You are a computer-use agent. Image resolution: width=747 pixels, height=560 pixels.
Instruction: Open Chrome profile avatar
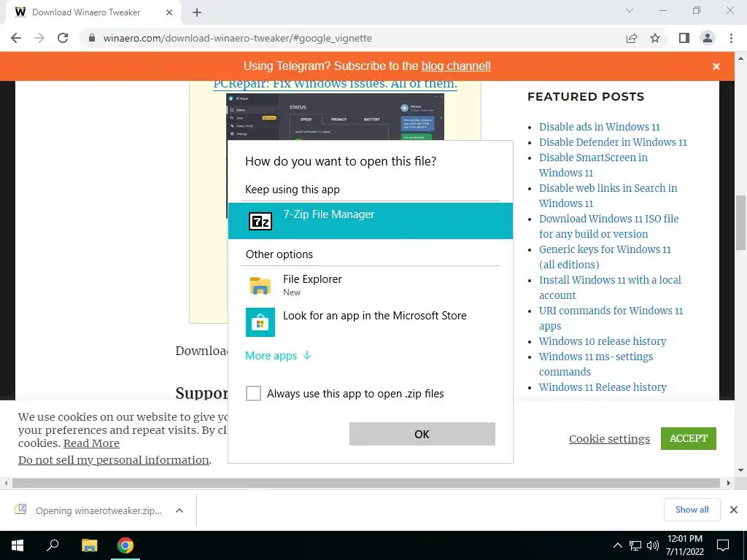[708, 38]
